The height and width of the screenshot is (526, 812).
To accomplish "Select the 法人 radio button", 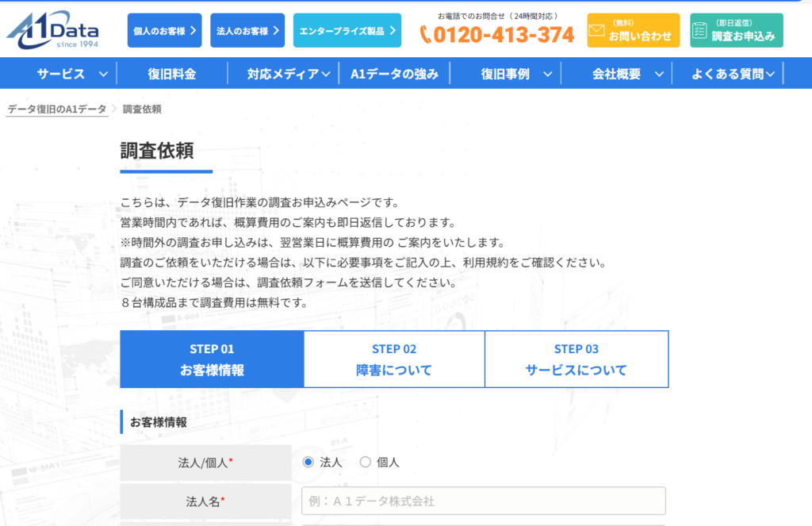I will pos(308,462).
